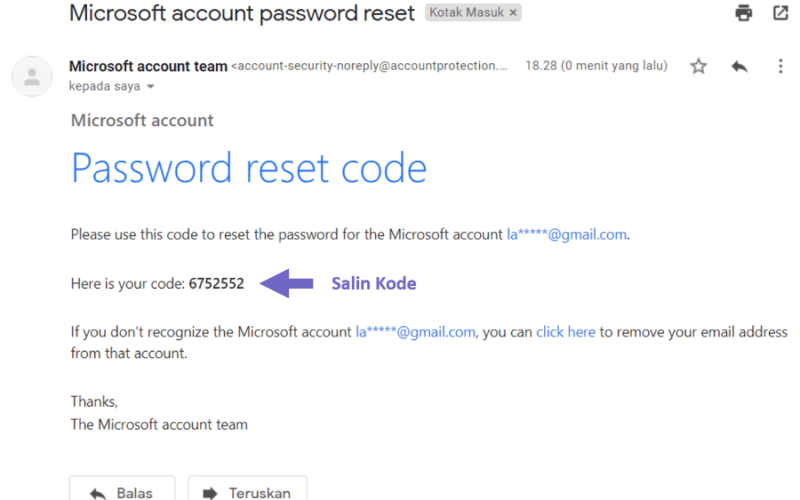Click the sender name Microsoft account team
This screenshot has height=500, width=800.
coord(148,66)
